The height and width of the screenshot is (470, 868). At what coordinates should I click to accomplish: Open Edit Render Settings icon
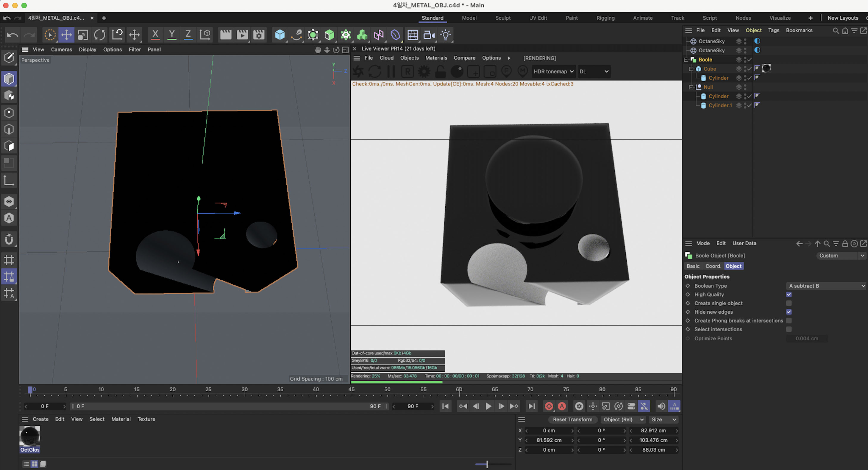coord(259,35)
